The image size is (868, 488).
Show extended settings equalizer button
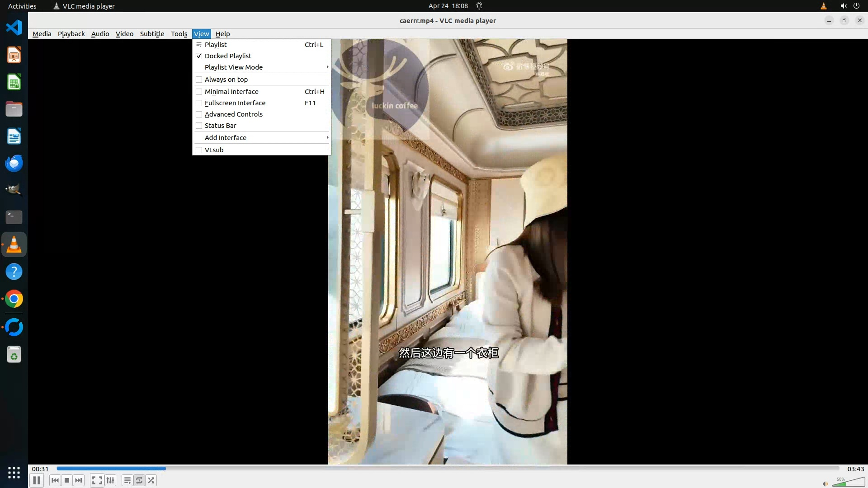tap(110, 480)
